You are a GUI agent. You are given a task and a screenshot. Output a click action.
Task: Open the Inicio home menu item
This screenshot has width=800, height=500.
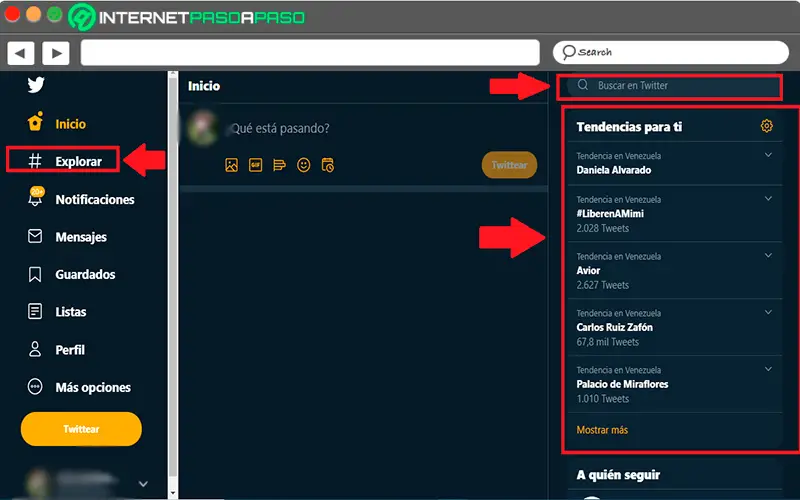pos(70,124)
